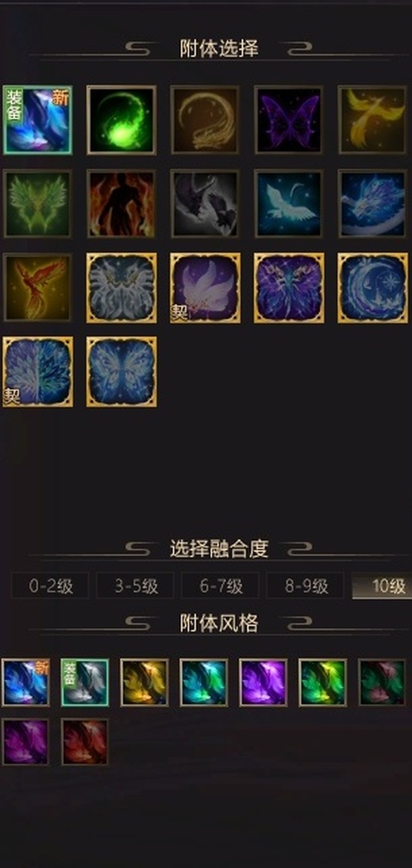Apply the golden yellow style swatch

pos(145,682)
